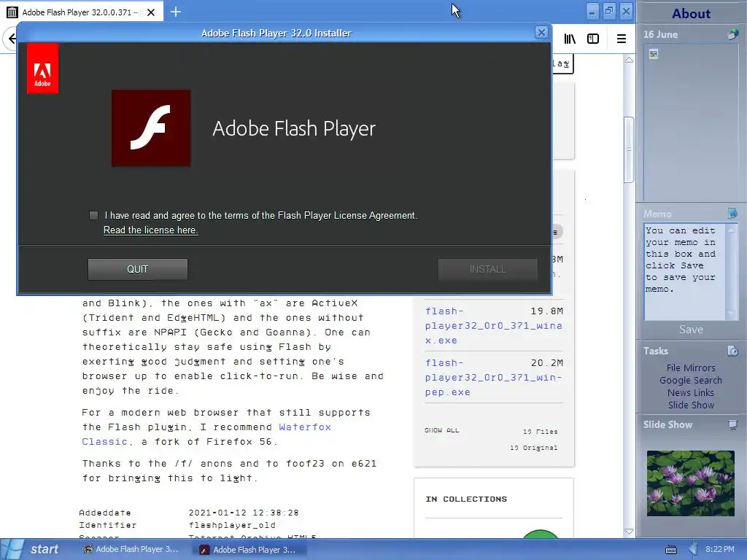Open News Links in Tasks
This screenshot has height=560, width=747.
(x=691, y=393)
